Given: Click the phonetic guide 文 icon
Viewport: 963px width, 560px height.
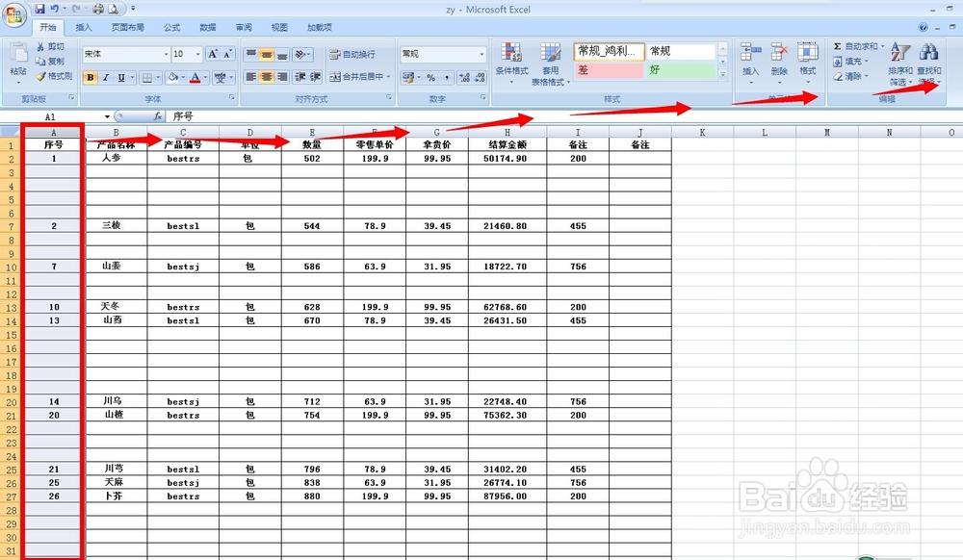Looking at the screenshot, I should point(220,77).
